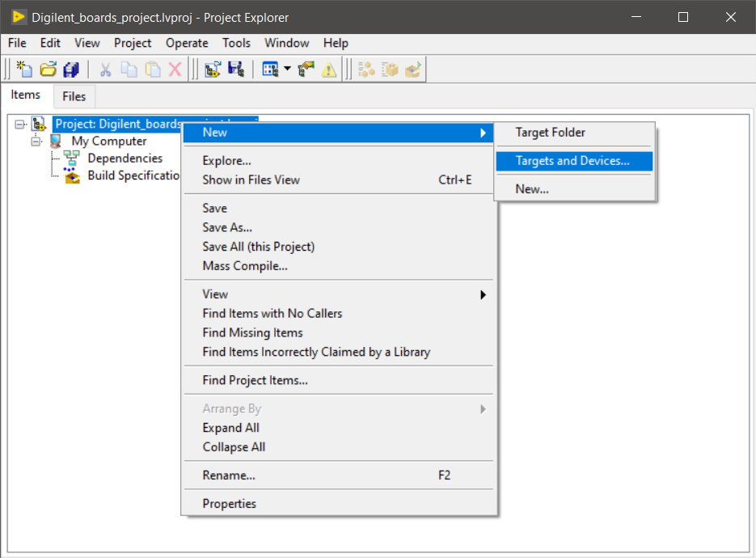This screenshot has height=558, width=756.
Task: Collapse the My Computer tree node
Action: tap(36, 142)
